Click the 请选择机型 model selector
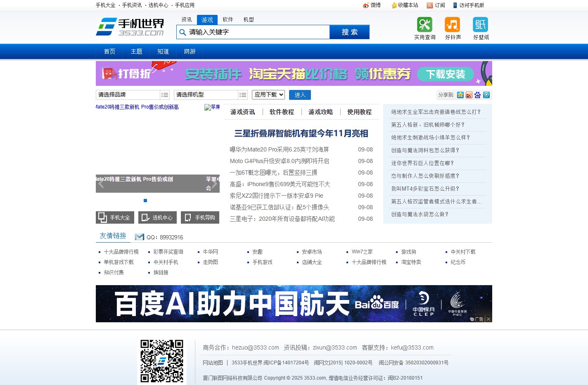The image size is (588, 385). coord(206,95)
